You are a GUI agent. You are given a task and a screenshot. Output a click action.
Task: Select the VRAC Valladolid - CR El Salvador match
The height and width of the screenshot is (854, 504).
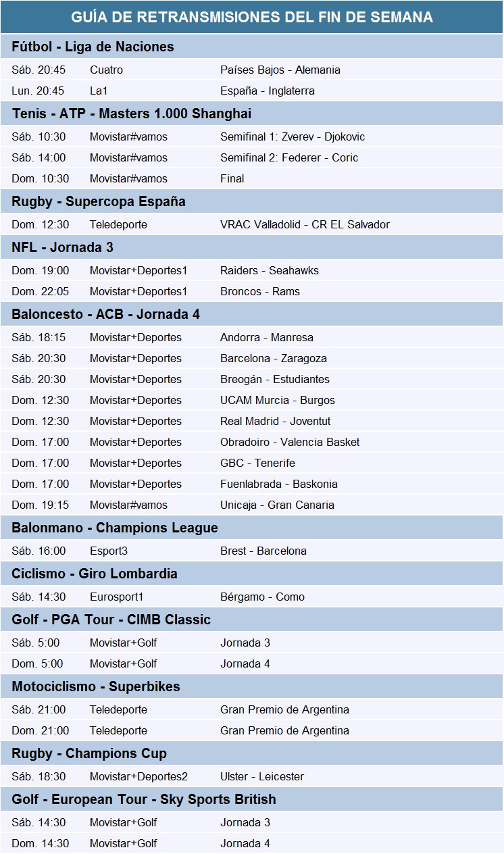point(305,224)
